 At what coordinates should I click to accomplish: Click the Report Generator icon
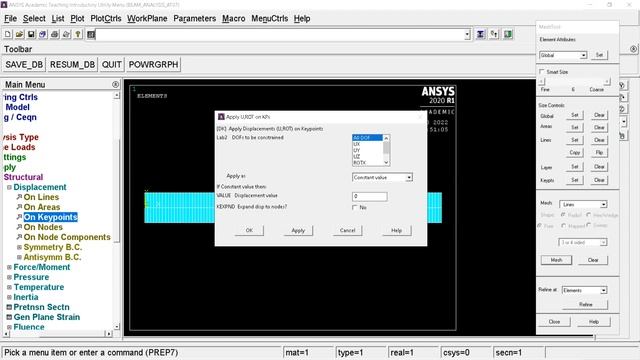tap(67, 35)
